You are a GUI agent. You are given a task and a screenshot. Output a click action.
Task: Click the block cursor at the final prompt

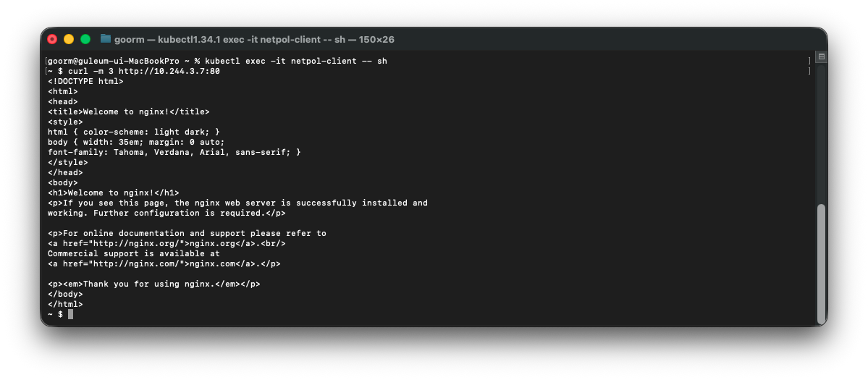(70, 314)
